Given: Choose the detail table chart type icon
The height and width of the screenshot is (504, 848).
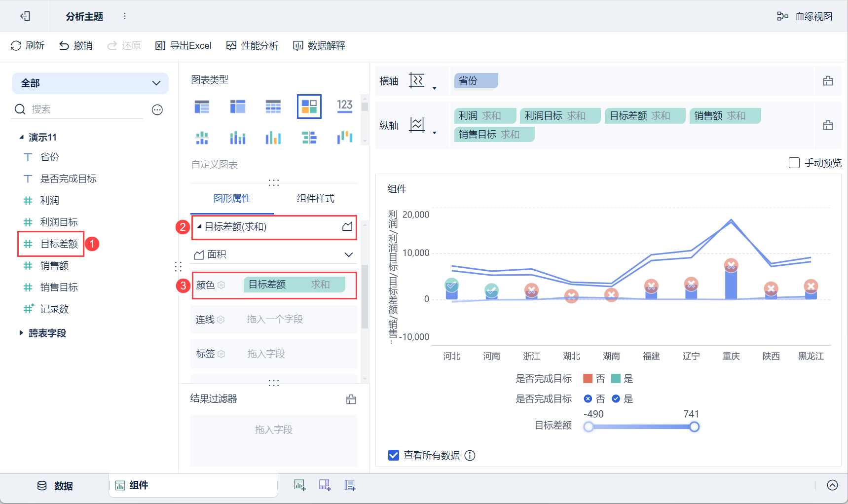Looking at the screenshot, I should coord(273,106).
